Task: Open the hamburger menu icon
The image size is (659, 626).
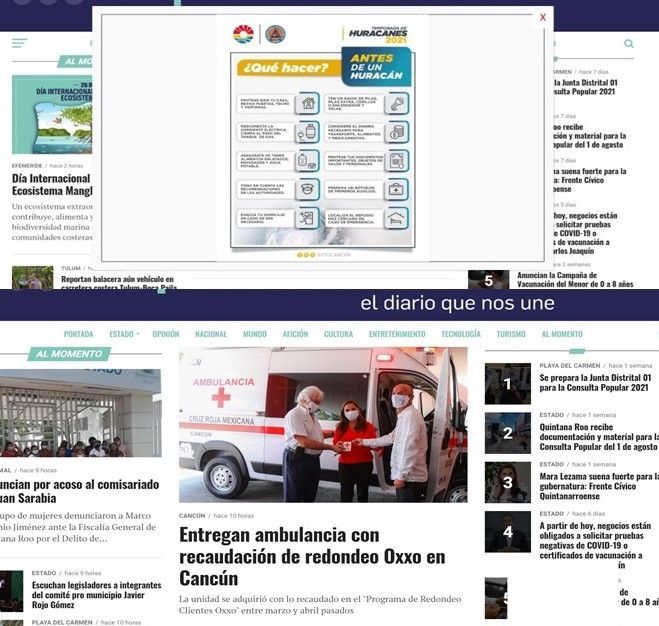Action: tap(19, 43)
